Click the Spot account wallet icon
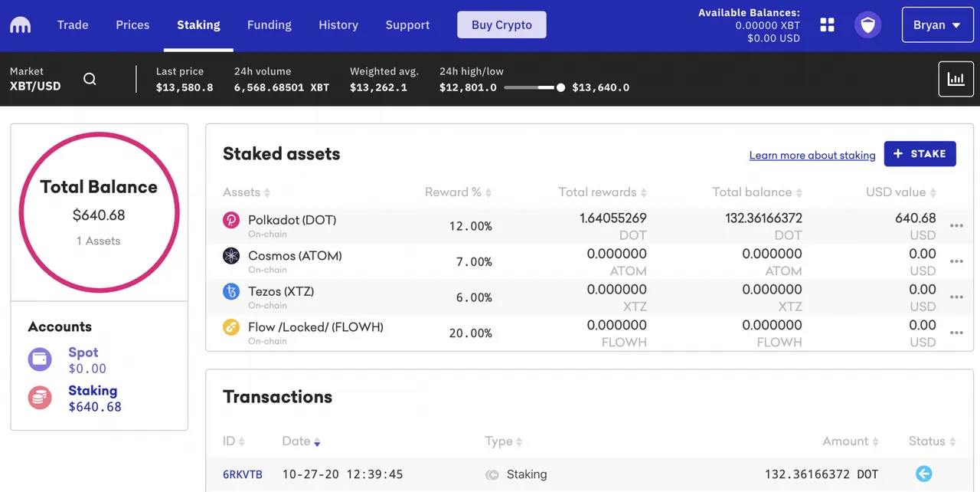Image resolution: width=980 pixels, height=492 pixels. click(40, 359)
